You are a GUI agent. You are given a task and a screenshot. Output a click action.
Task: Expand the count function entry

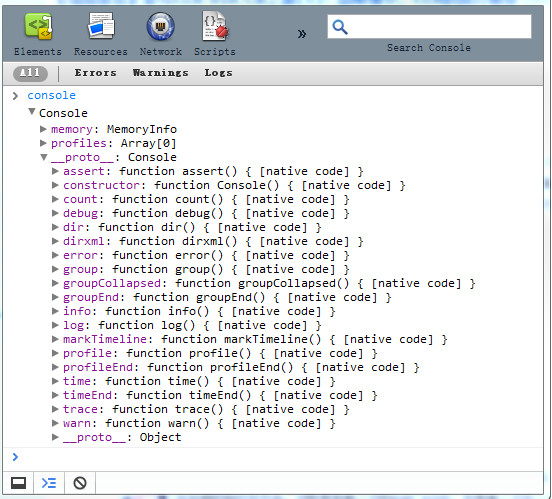click(x=55, y=199)
